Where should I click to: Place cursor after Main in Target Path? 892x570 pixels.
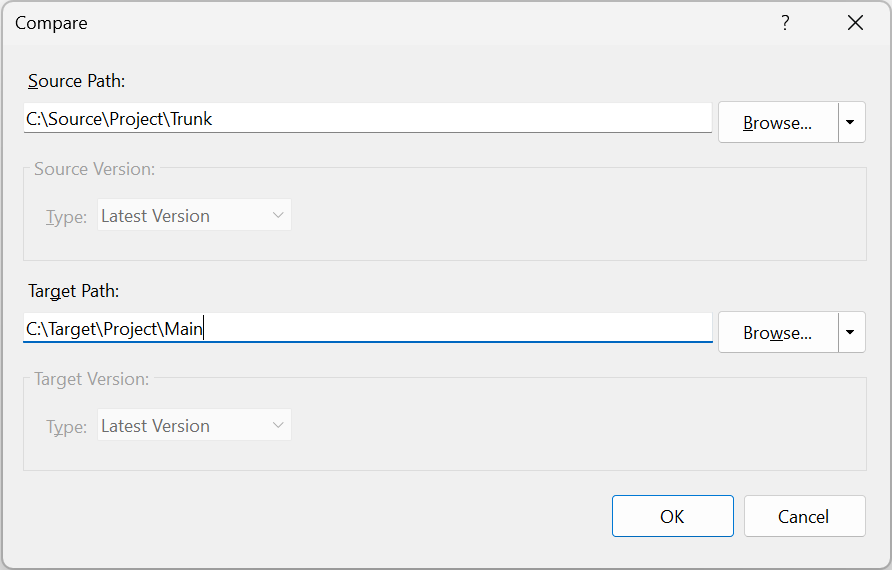tap(203, 329)
